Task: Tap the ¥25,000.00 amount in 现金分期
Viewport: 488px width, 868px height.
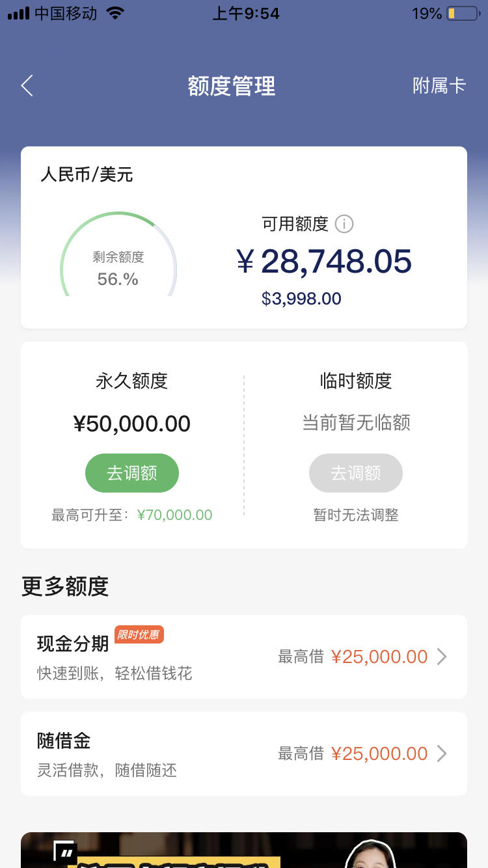Action: tap(379, 657)
